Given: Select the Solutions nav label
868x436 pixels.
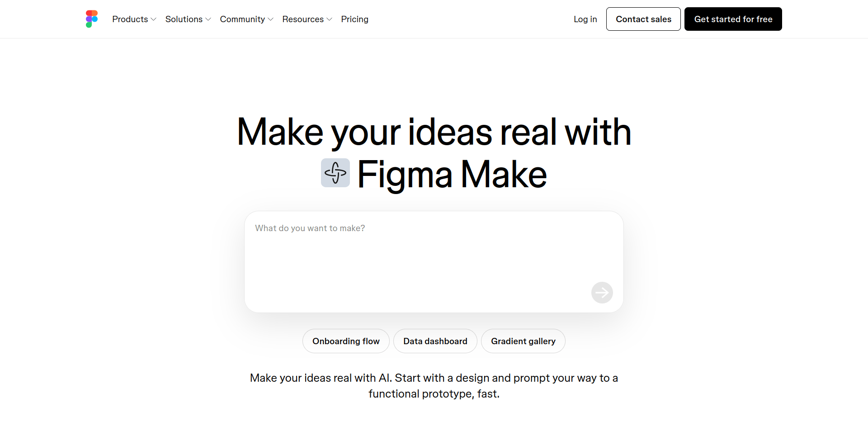Looking at the screenshot, I should (184, 19).
